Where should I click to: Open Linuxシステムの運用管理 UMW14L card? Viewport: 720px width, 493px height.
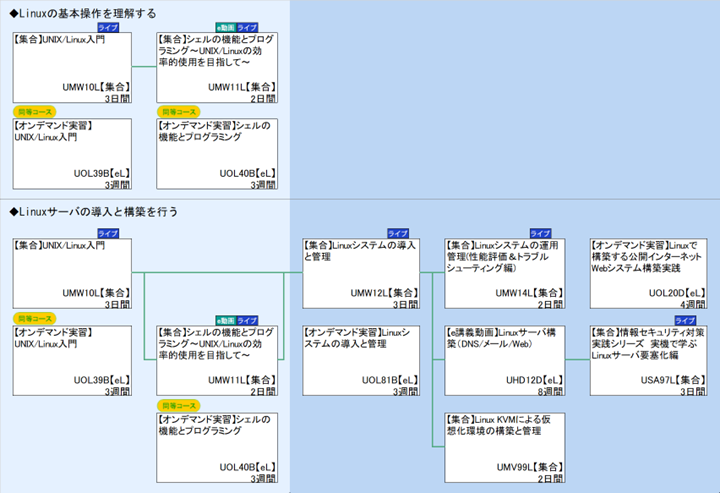click(x=505, y=274)
